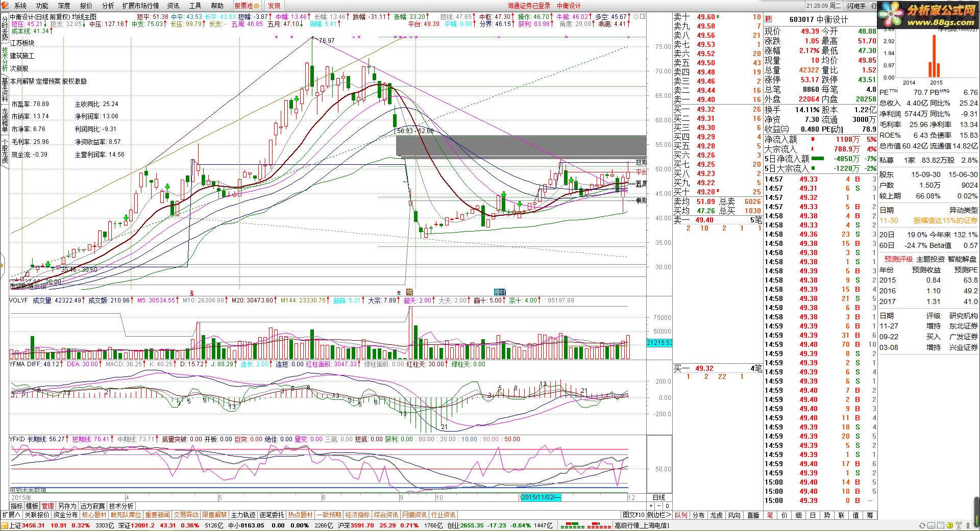Click the red $ marker under chart
Viewport: 980px width, 531px height.
click(x=192, y=293)
